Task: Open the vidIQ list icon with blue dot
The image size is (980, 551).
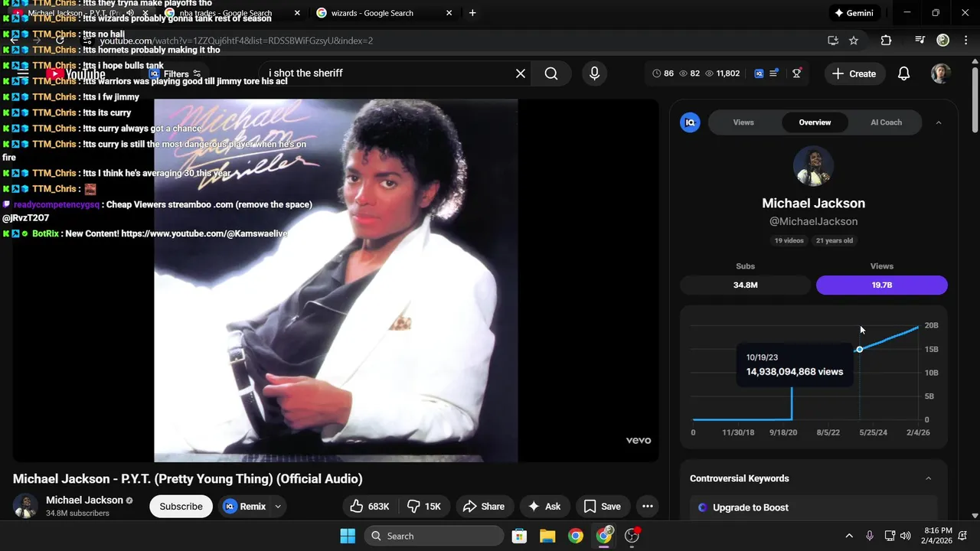Action: [x=774, y=73]
